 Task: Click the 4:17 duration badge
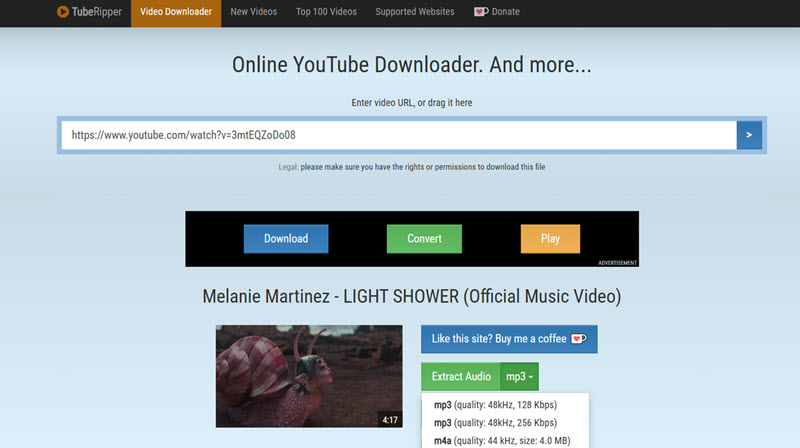(x=390, y=420)
